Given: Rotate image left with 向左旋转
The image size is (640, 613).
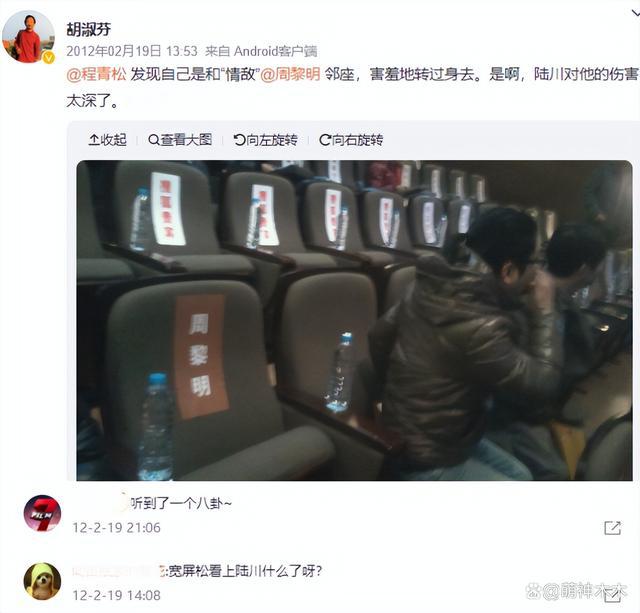Looking at the screenshot, I should click(265, 140).
